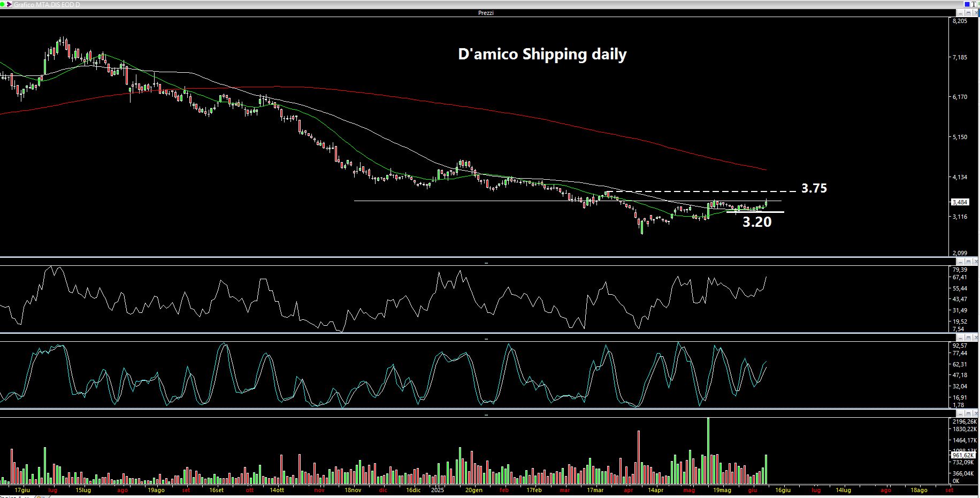Image resolution: width=980 pixels, height=498 pixels.
Task: Click the 17giu date label
Action: [22, 490]
